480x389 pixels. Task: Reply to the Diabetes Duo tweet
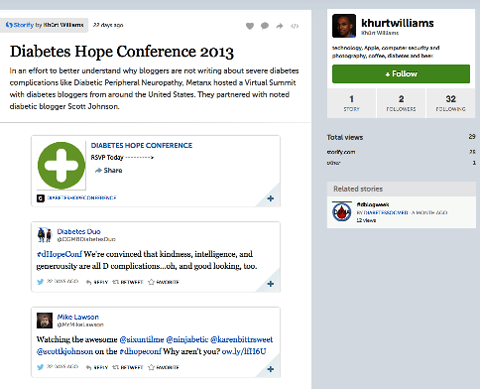click(97, 282)
